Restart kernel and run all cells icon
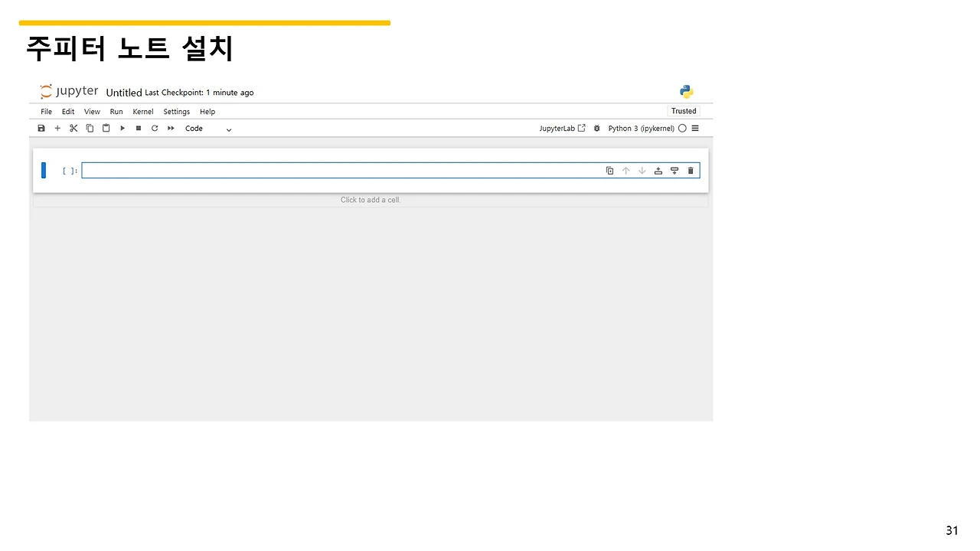This screenshot has height=551, width=980. pos(171,129)
